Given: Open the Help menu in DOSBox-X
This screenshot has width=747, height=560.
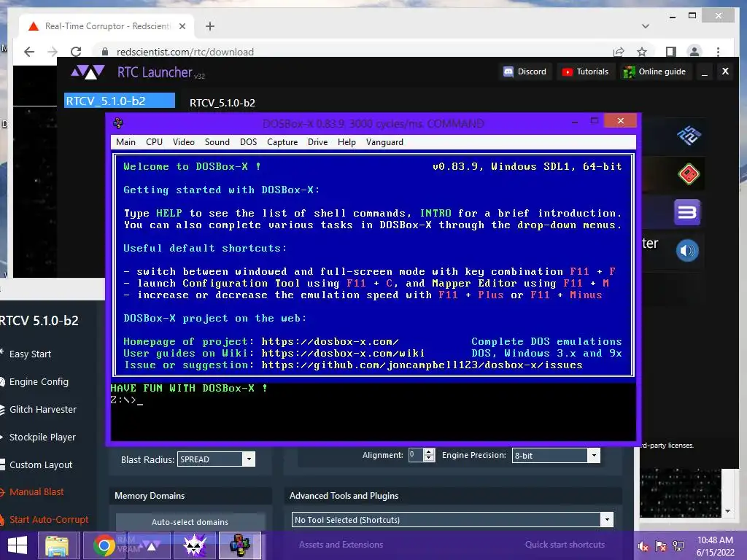Looking at the screenshot, I should (347, 142).
